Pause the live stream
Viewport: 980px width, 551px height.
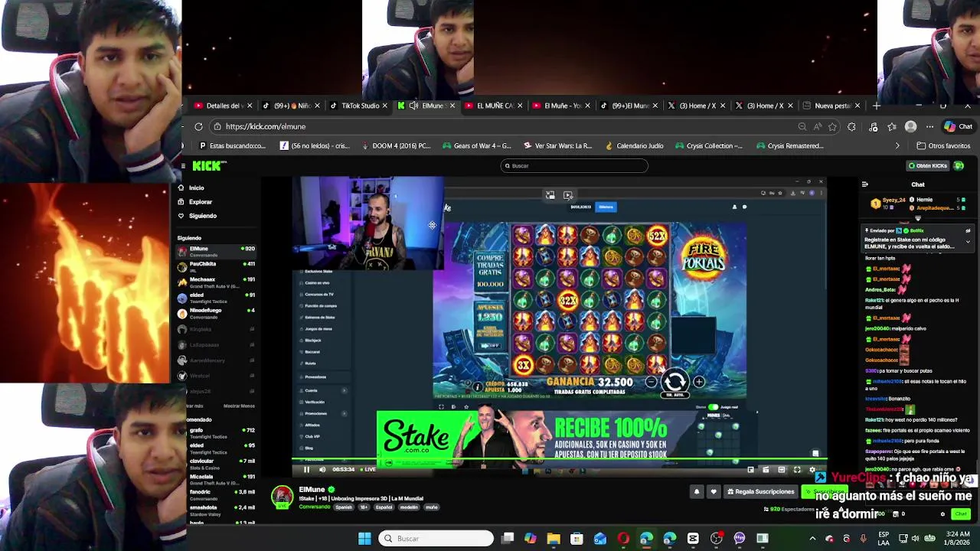(306, 470)
